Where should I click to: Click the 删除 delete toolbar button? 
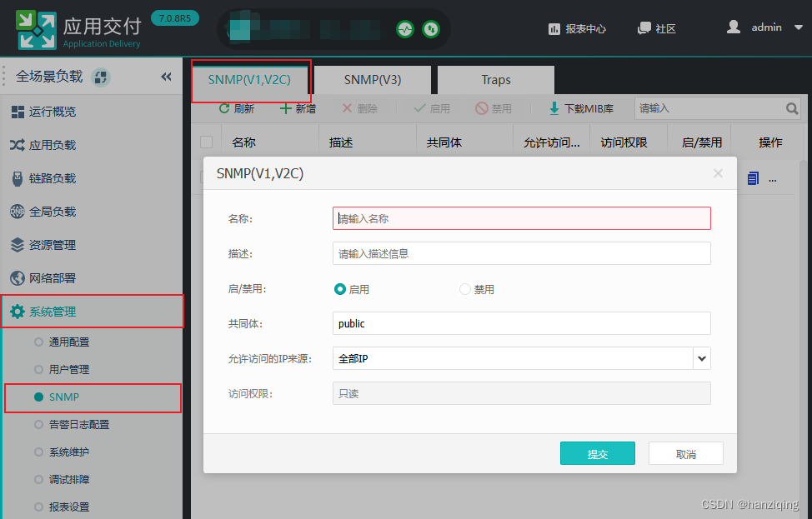(x=359, y=108)
